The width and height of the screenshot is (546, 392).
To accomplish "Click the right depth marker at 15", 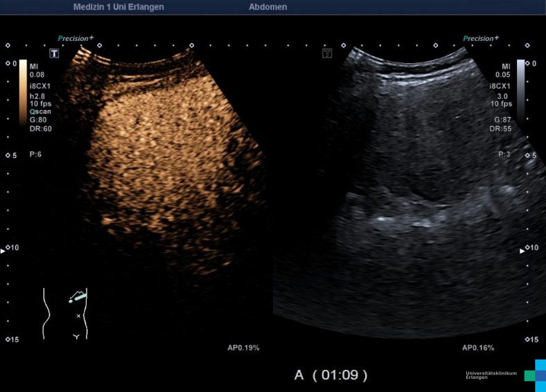I will point(532,339).
